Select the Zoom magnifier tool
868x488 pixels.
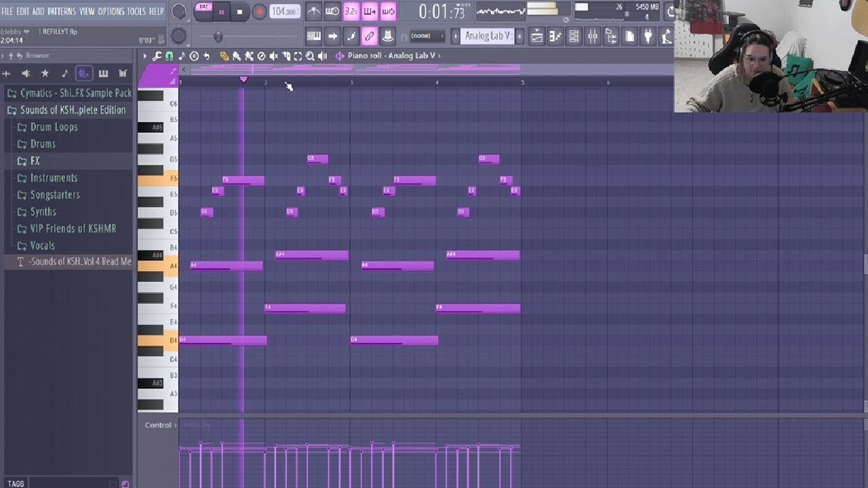click(x=310, y=56)
